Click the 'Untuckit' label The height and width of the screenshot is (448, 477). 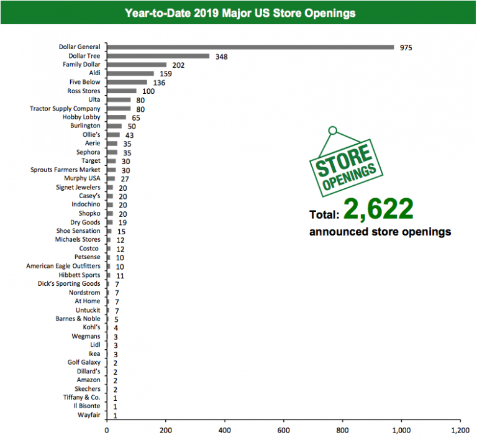click(88, 310)
